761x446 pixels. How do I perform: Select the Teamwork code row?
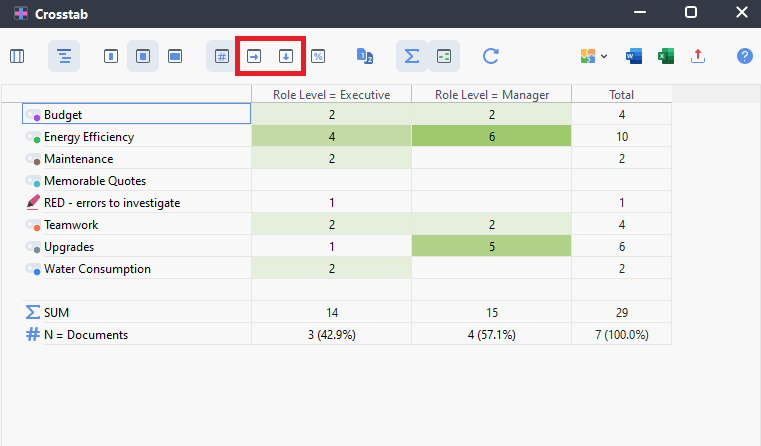(136, 225)
